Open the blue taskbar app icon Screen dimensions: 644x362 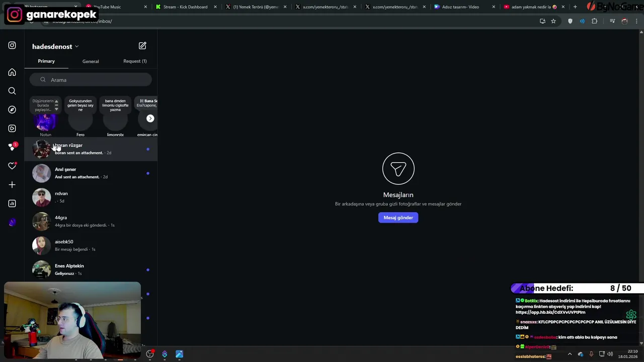179,354
